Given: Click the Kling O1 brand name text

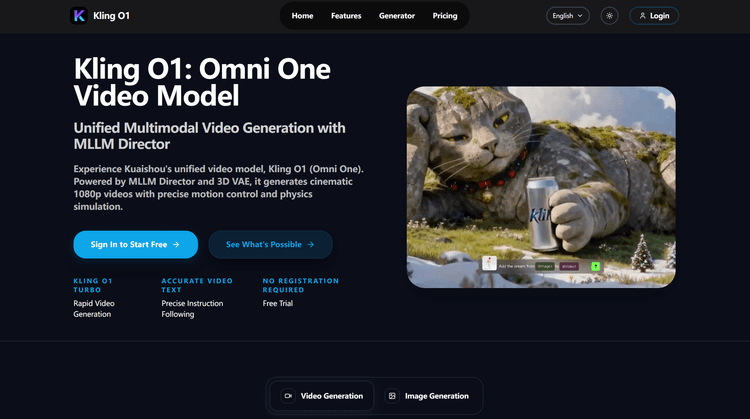Looking at the screenshot, I should click(112, 16).
